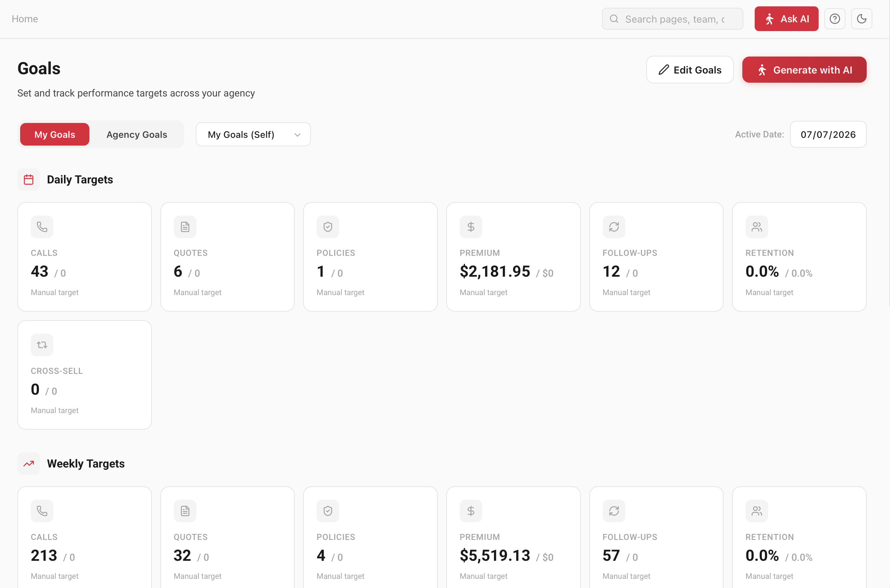
Task: Click the Daily Follow-ups refresh icon
Action: coord(614,227)
